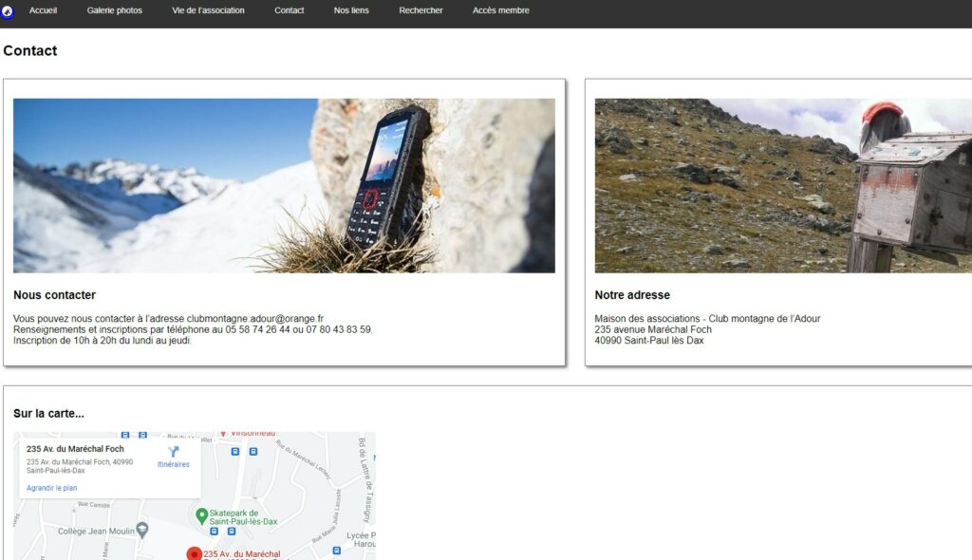Click the 'Rue du Maréchal Leclerc' street label
Image resolution: width=972 pixels, height=560 pixels.
(303, 459)
